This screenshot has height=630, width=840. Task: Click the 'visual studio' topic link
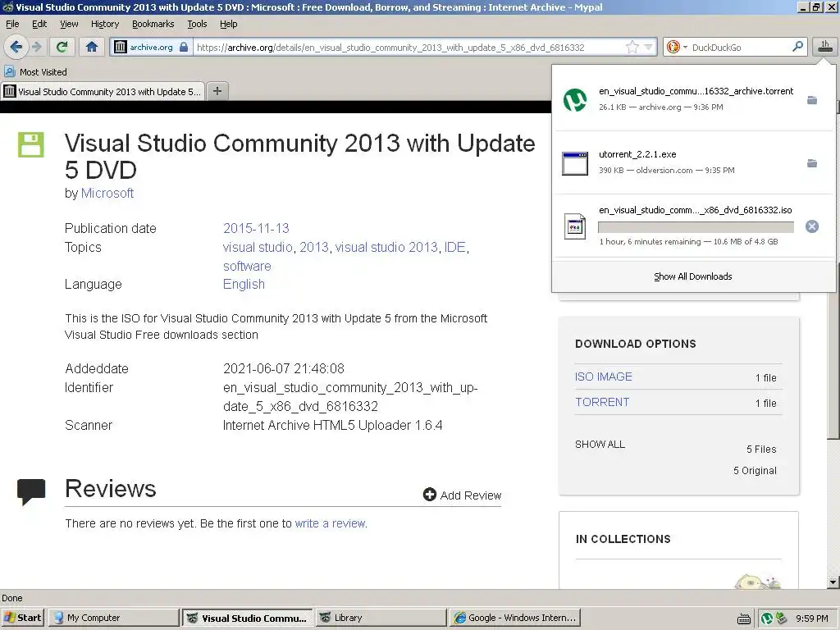click(258, 248)
